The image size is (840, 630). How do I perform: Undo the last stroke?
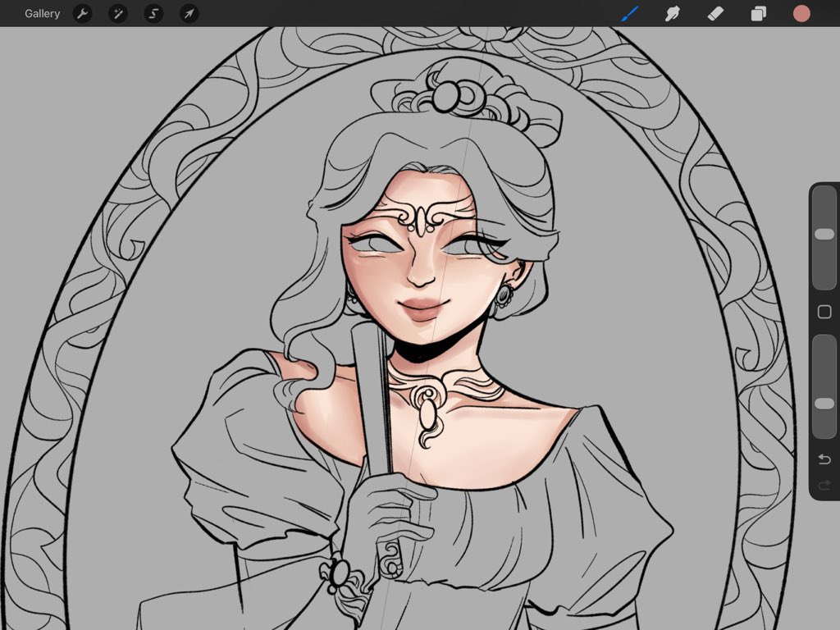coord(824,459)
